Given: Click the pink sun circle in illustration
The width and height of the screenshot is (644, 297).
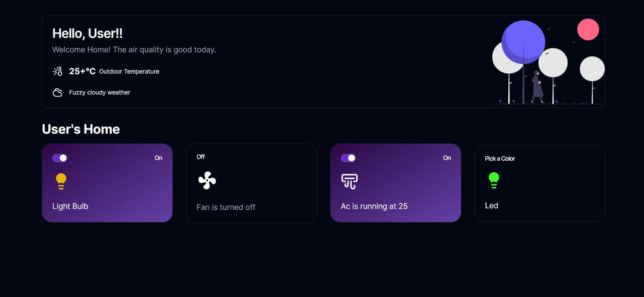Looking at the screenshot, I should pos(588,29).
